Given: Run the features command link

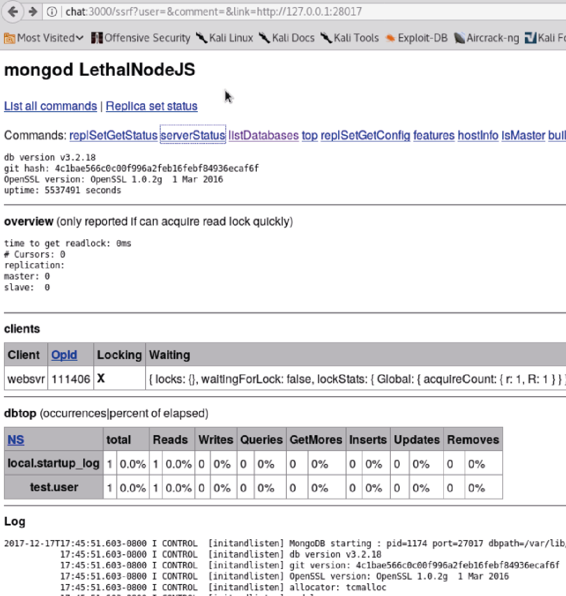Looking at the screenshot, I should tap(434, 135).
